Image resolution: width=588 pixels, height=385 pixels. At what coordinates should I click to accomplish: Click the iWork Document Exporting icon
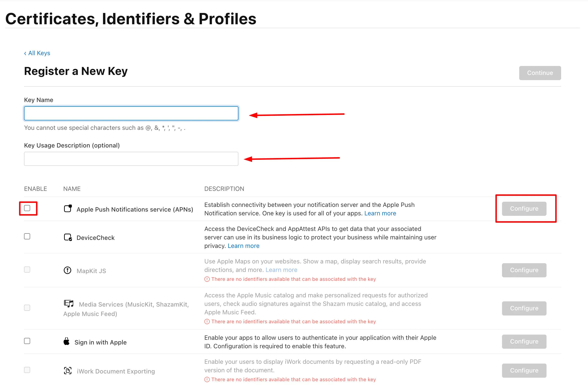coord(67,371)
